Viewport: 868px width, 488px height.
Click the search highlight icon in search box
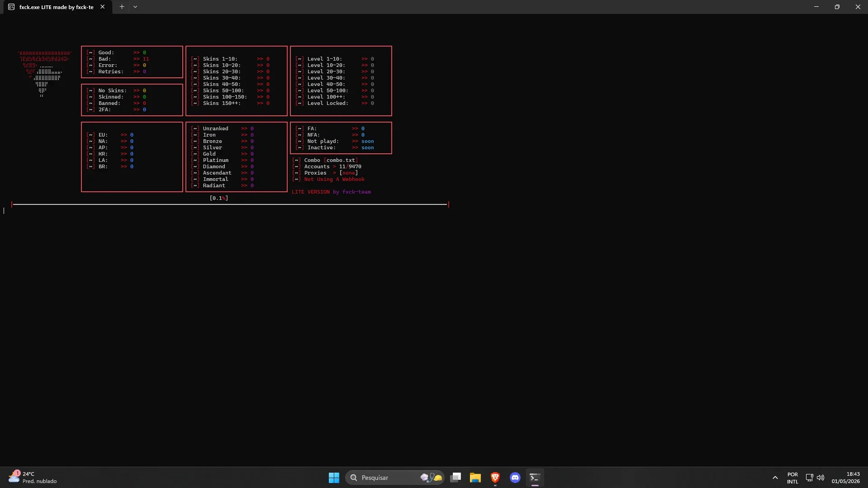pos(431,478)
